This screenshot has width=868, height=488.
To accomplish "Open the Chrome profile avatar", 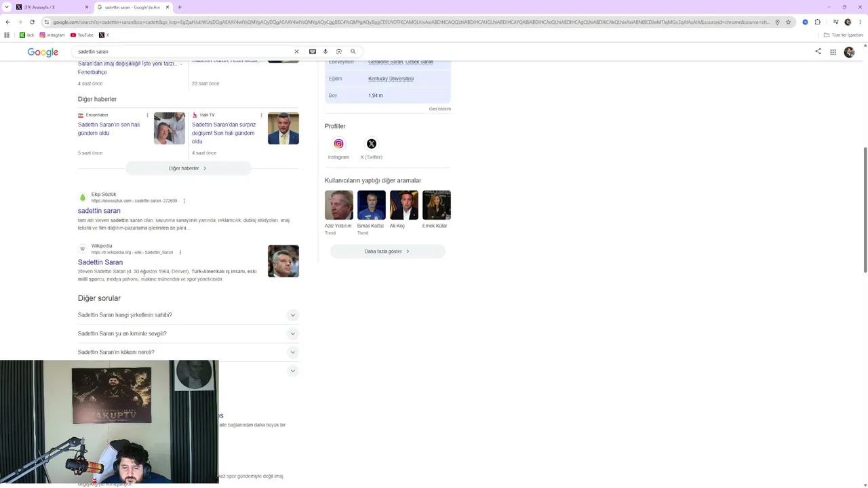I will coord(848,22).
